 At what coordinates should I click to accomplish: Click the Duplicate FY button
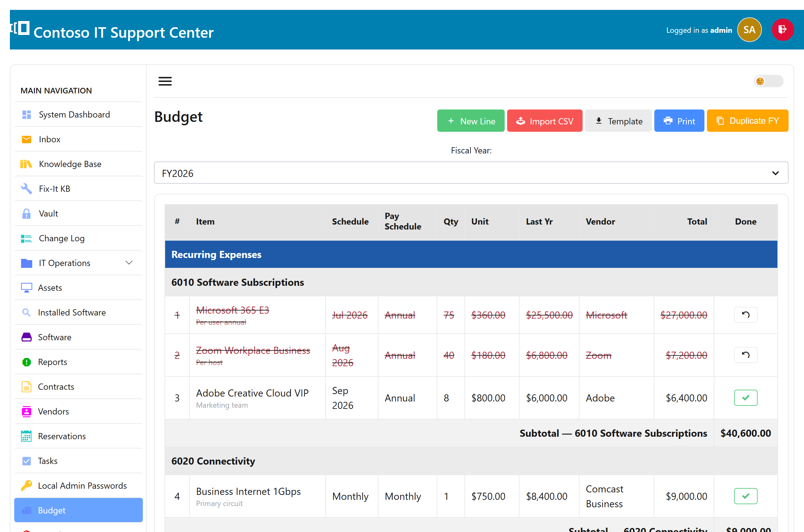point(747,121)
